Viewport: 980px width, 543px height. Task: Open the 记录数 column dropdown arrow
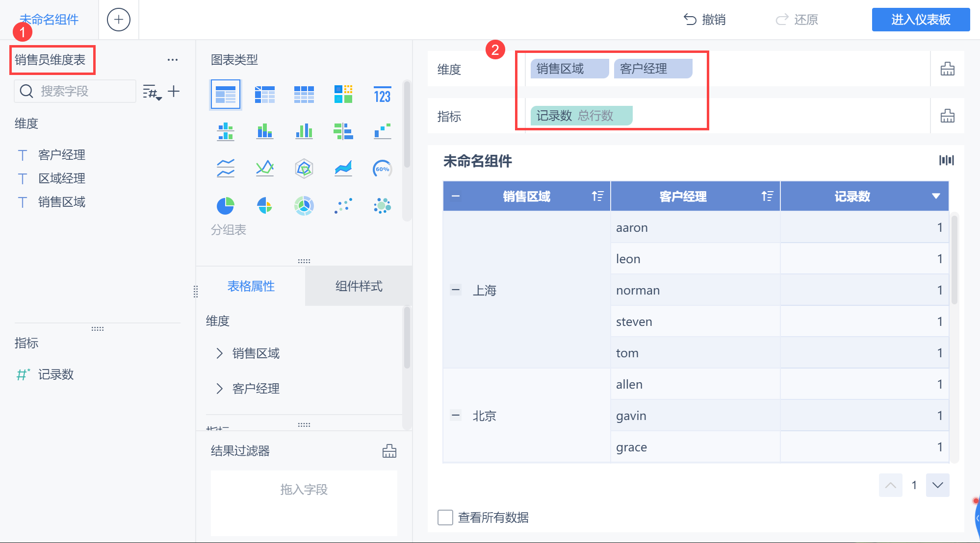pos(936,197)
